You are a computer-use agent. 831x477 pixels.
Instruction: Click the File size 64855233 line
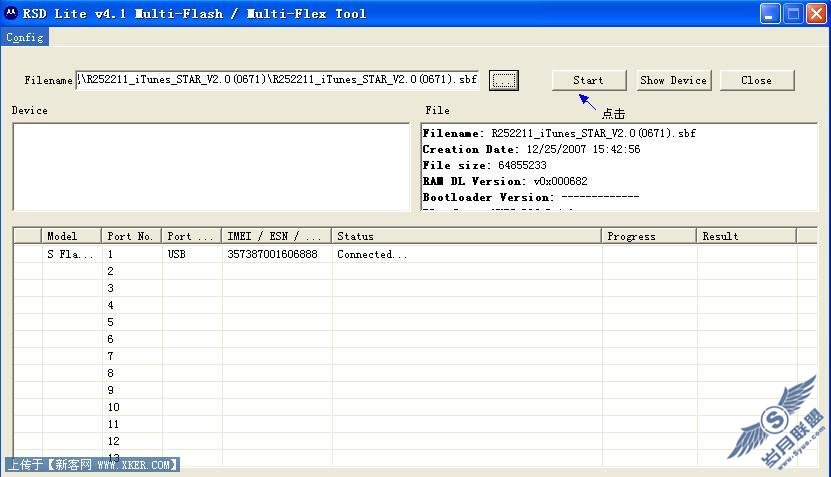pos(484,165)
